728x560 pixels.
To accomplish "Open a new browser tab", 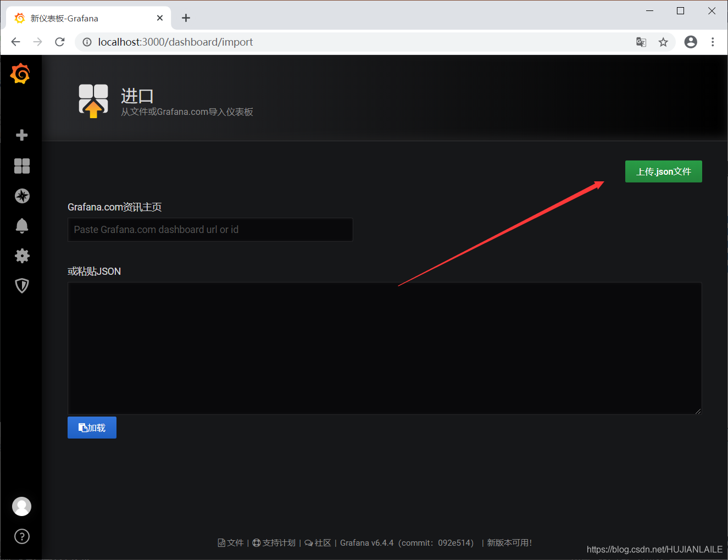I will (x=186, y=18).
